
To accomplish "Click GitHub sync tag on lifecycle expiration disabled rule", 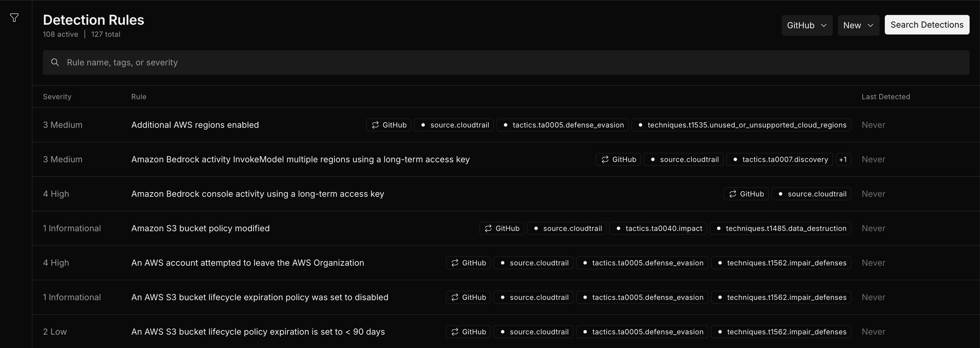I will pos(468,297).
